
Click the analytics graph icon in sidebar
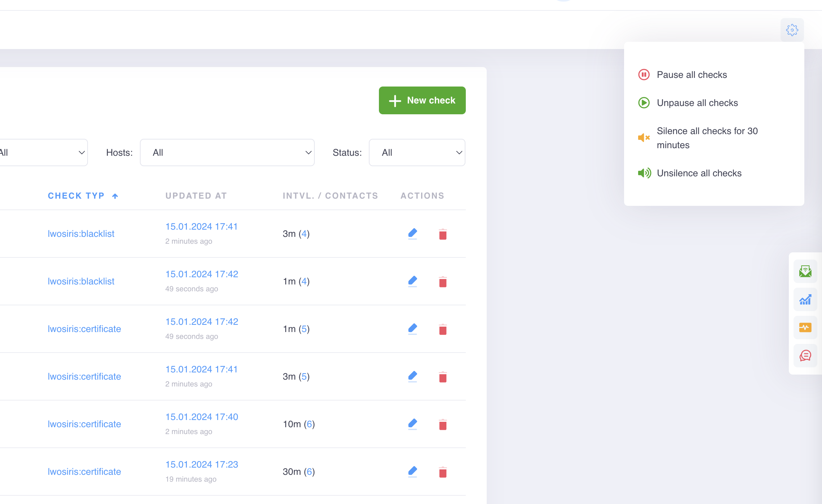pyautogui.click(x=804, y=299)
